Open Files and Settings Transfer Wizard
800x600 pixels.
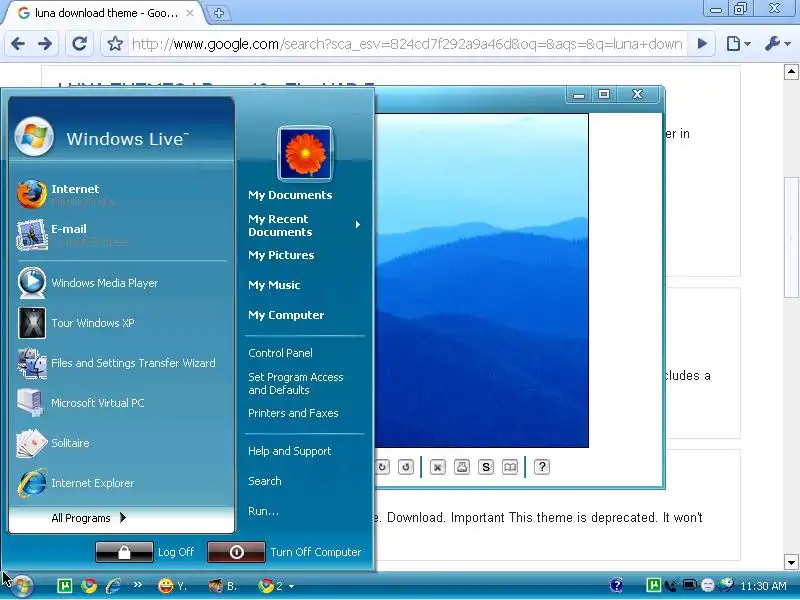click(x=121, y=363)
